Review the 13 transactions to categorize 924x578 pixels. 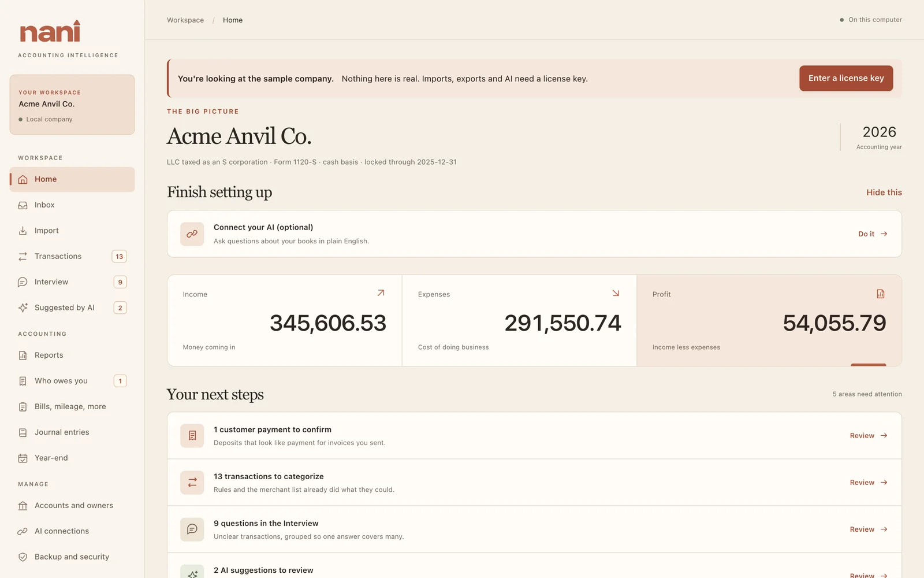869,483
